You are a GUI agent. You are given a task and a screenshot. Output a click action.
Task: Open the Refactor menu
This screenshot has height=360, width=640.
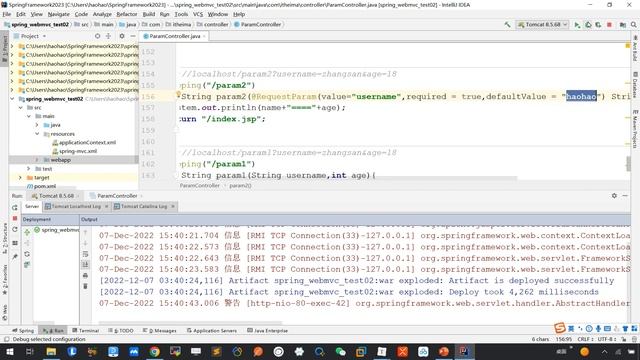pyautogui.click(x=127, y=14)
